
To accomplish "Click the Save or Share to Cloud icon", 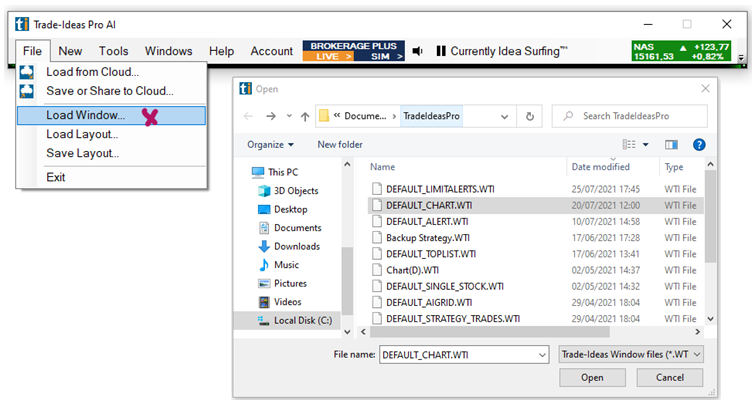I will click(27, 91).
